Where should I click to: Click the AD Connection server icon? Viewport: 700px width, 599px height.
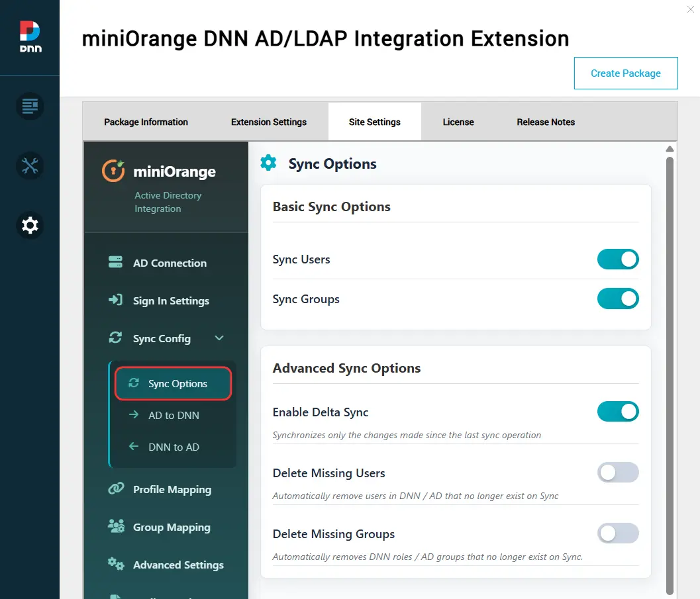pyautogui.click(x=115, y=262)
